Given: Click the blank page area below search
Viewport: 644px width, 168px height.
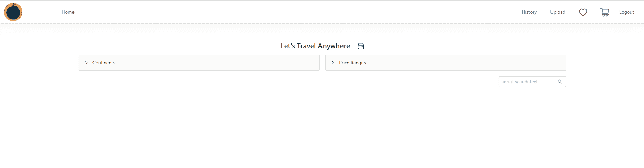Looking at the screenshot, I should coord(322,129).
